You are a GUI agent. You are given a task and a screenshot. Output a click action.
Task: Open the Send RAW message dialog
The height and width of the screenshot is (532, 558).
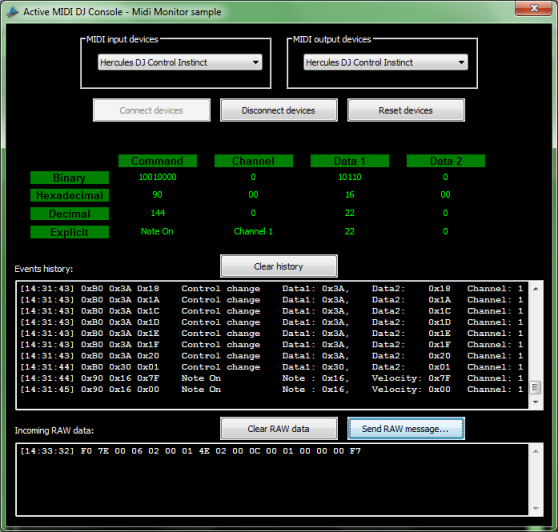click(x=406, y=428)
